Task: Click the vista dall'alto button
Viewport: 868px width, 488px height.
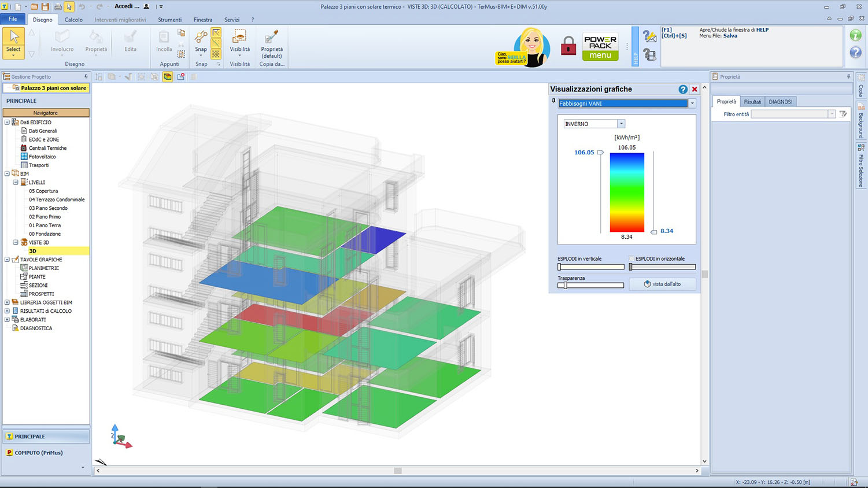Action: pyautogui.click(x=662, y=284)
